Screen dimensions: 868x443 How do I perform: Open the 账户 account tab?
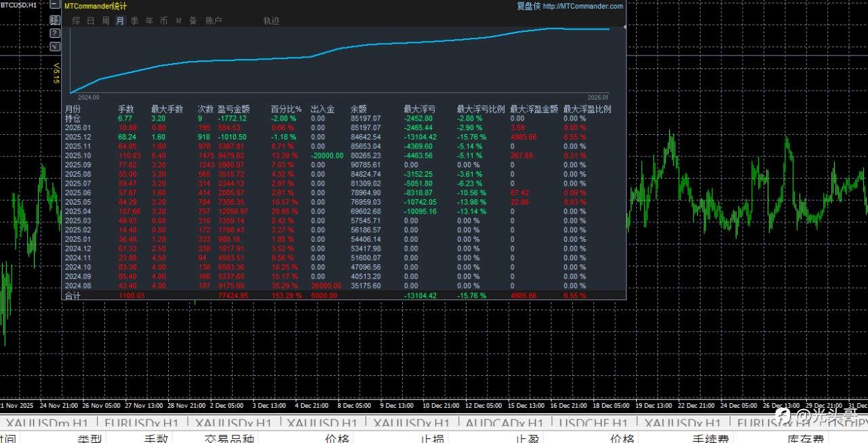[x=214, y=21]
